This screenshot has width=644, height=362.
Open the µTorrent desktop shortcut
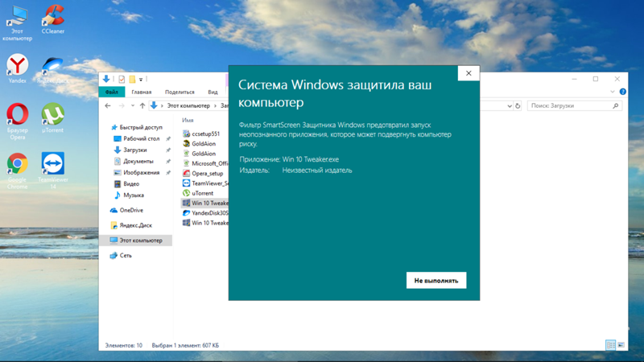point(52,117)
